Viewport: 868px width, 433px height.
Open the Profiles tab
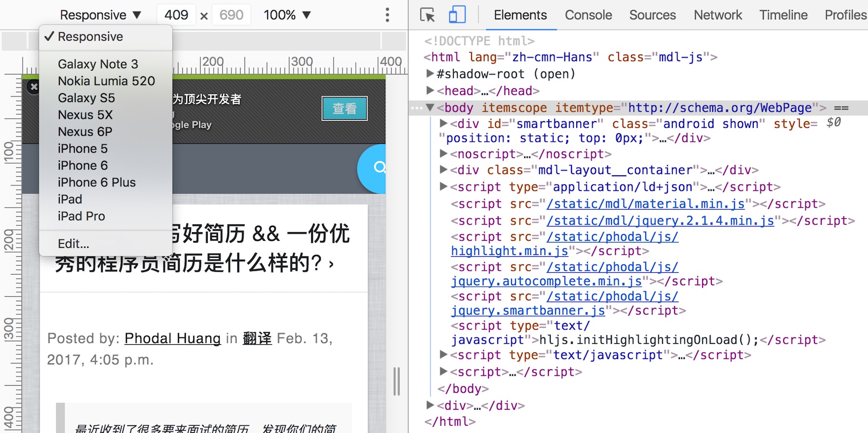pyautogui.click(x=845, y=15)
